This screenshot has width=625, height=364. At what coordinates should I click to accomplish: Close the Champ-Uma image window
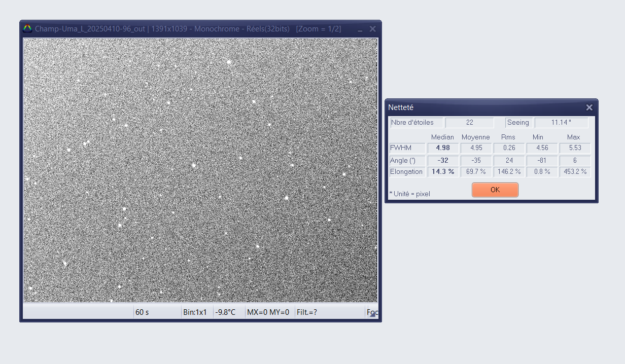[372, 29]
